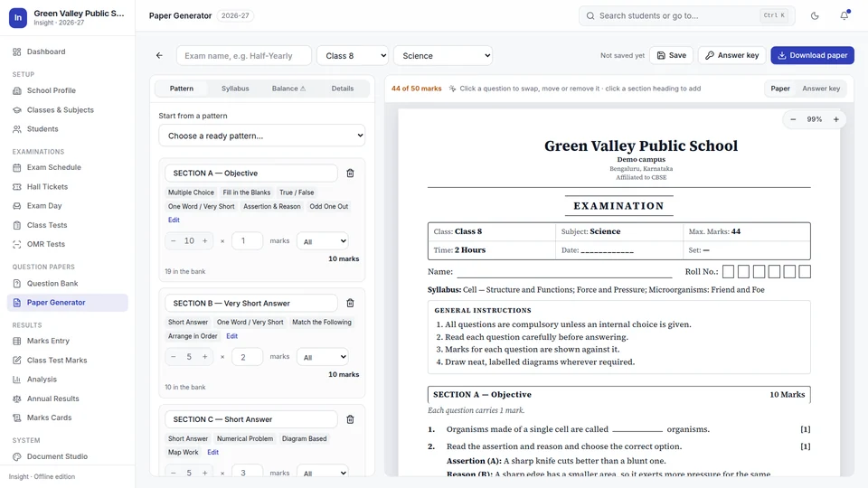Click Section B marks per question field

(x=247, y=357)
